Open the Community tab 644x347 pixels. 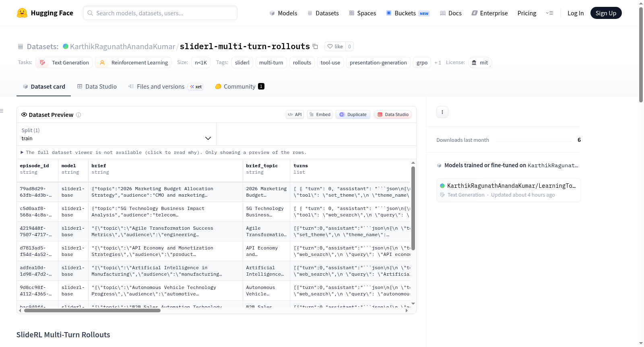239,86
